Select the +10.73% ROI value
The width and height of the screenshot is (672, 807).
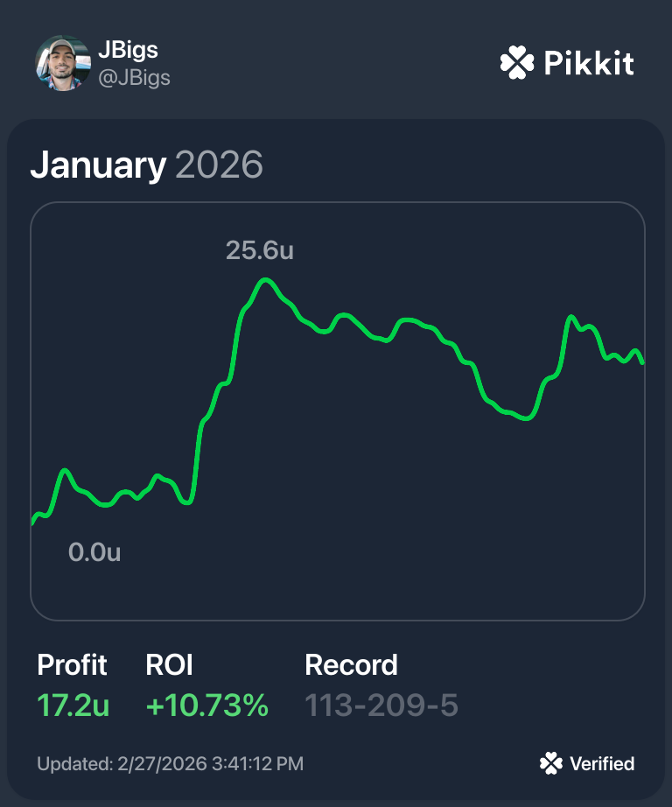point(206,705)
